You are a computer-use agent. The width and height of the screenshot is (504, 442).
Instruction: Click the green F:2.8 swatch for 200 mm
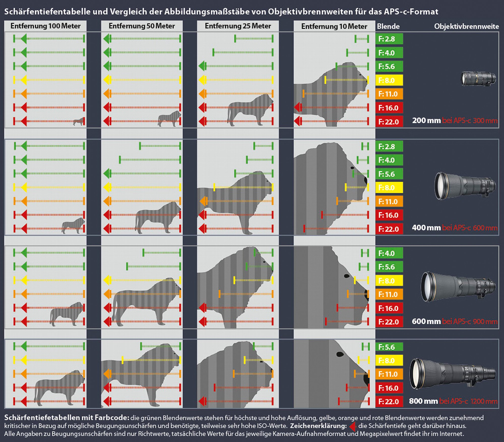389,39
